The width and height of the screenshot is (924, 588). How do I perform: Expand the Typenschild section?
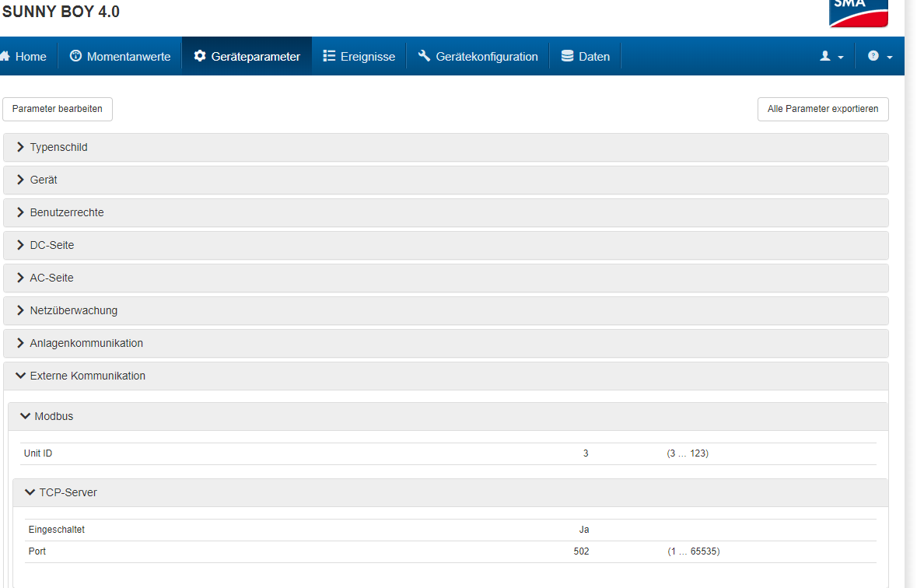(x=446, y=147)
